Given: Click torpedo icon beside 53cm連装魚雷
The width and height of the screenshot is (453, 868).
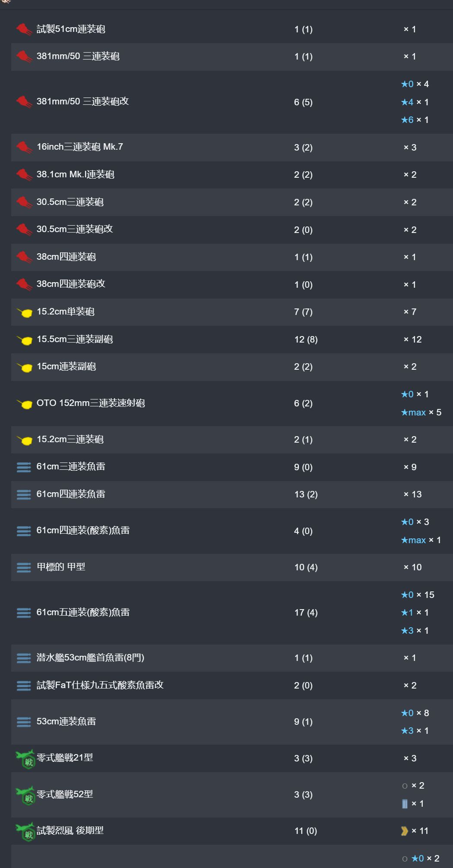Looking at the screenshot, I should (24, 722).
